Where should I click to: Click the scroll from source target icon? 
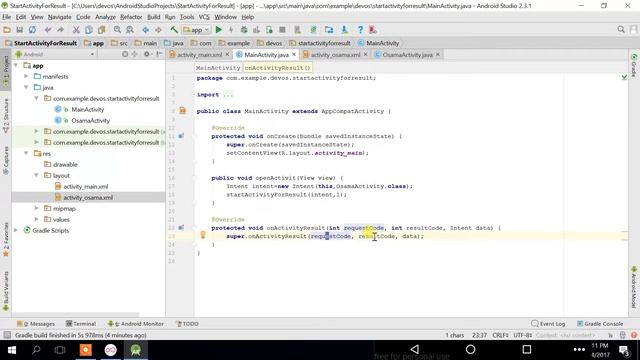[x=125, y=54]
